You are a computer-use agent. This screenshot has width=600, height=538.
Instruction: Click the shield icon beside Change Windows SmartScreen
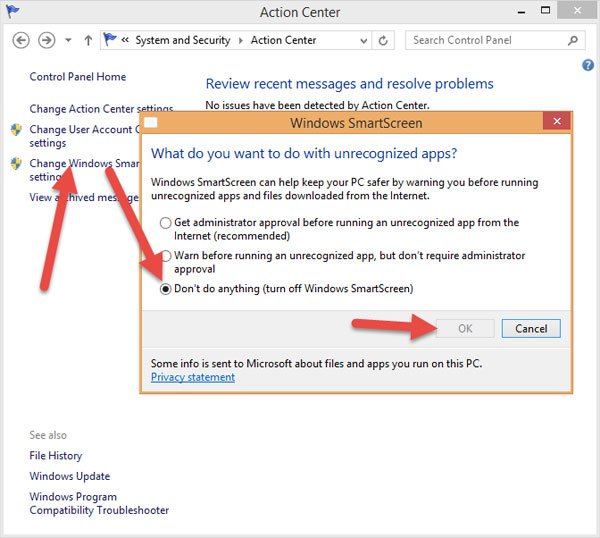(16, 164)
